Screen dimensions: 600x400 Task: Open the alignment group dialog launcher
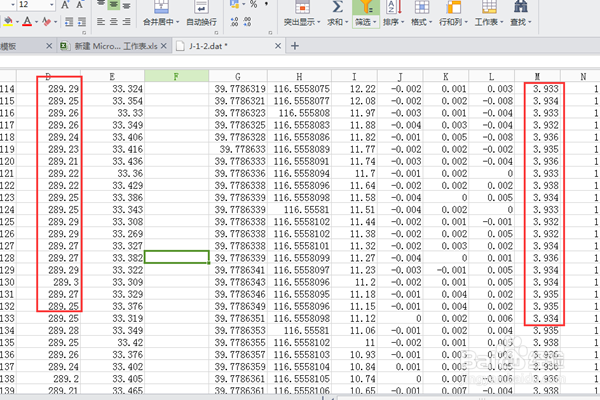click(216, 33)
